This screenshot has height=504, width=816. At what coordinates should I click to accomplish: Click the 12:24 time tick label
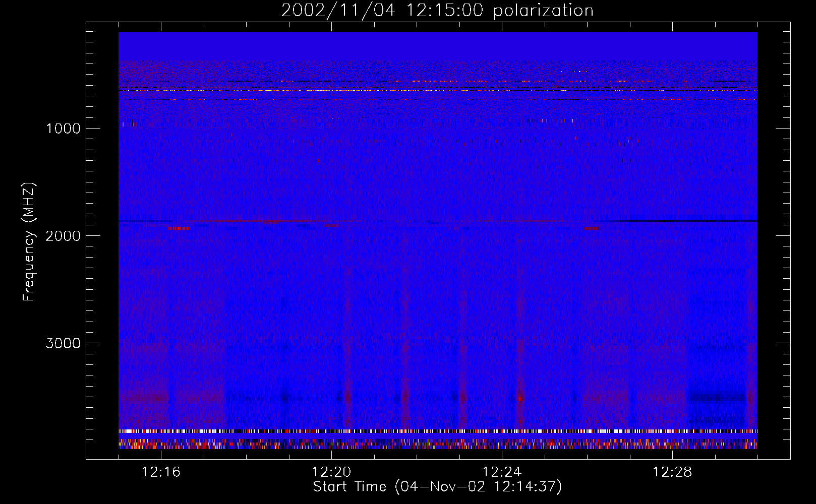click(x=502, y=472)
